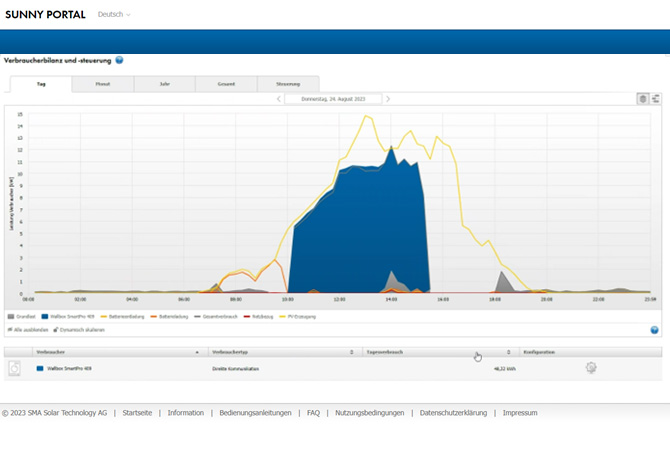
Task: Go to next day with right arrow
Action: (388, 99)
